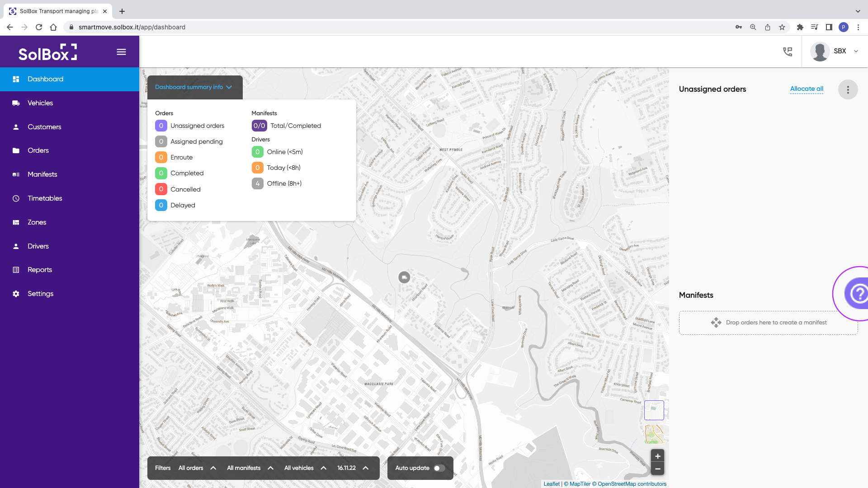Open the Zones section
Screen dimensions: 868x488
pos(37,222)
